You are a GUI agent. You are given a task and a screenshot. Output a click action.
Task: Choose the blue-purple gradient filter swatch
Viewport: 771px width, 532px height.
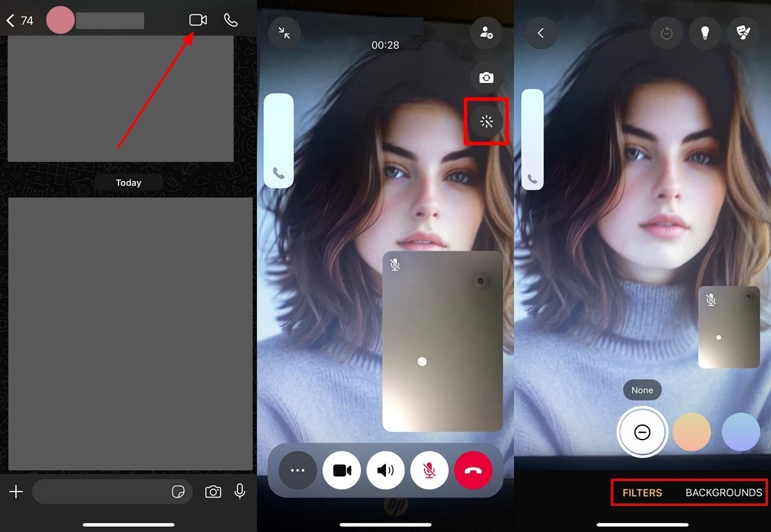click(x=741, y=432)
